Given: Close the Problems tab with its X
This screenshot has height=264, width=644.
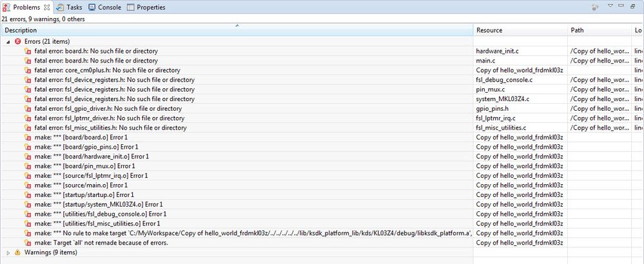Looking at the screenshot, I should click(47, 7).
